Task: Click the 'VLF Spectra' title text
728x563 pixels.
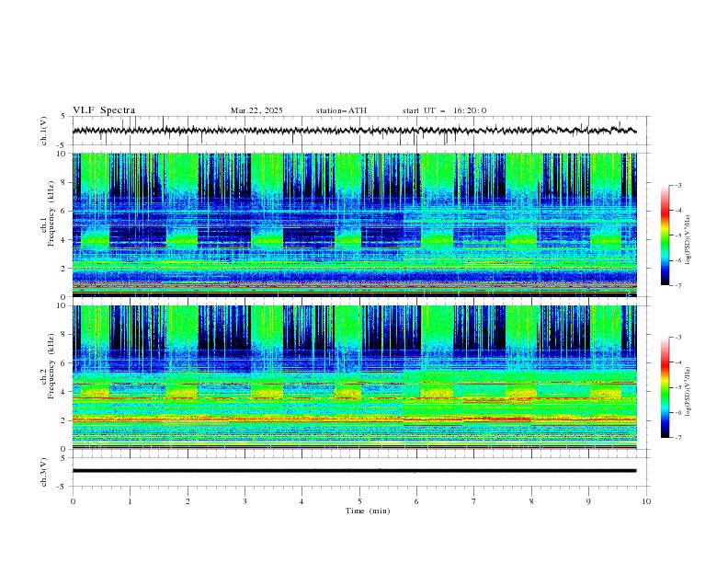Action: tap(104, 110)
